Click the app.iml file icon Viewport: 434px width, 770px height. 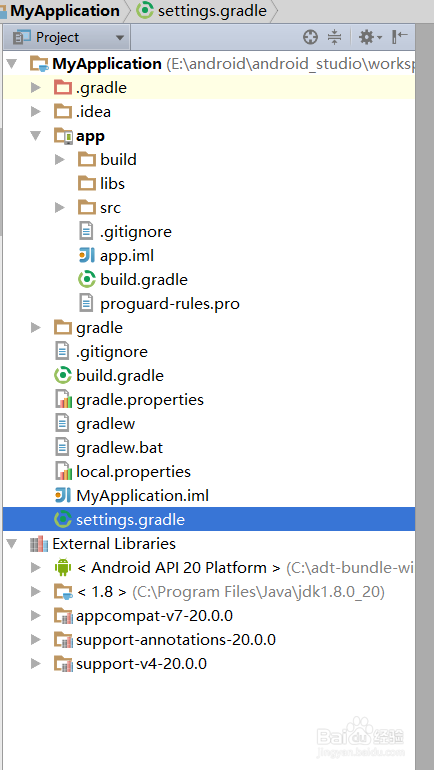click(x=87, y=255)
